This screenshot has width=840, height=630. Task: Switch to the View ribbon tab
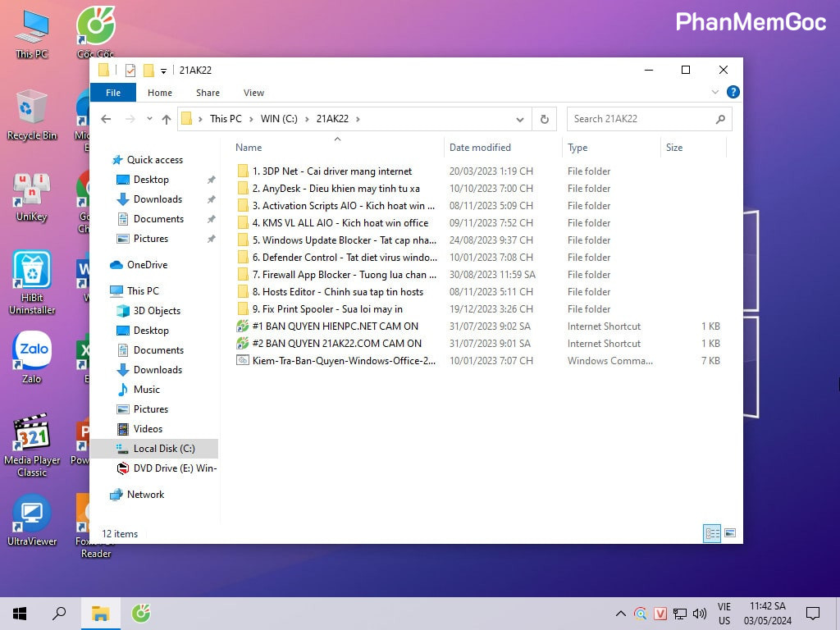click(x=253, y=93)
